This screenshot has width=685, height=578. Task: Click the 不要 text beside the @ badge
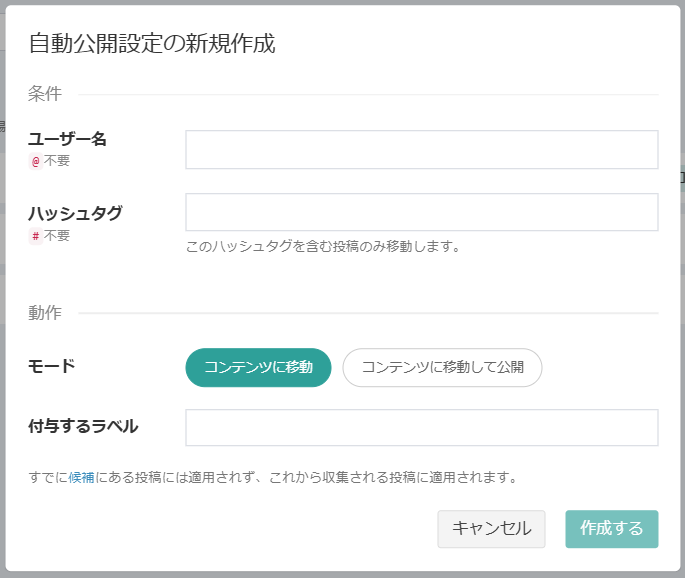tap(57, 160)
